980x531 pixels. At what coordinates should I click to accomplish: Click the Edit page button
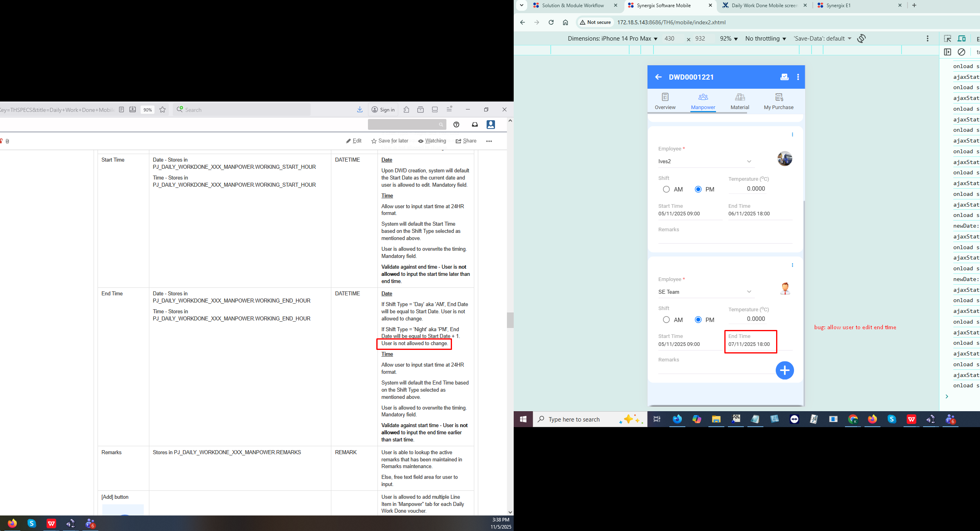click(354, 141)
